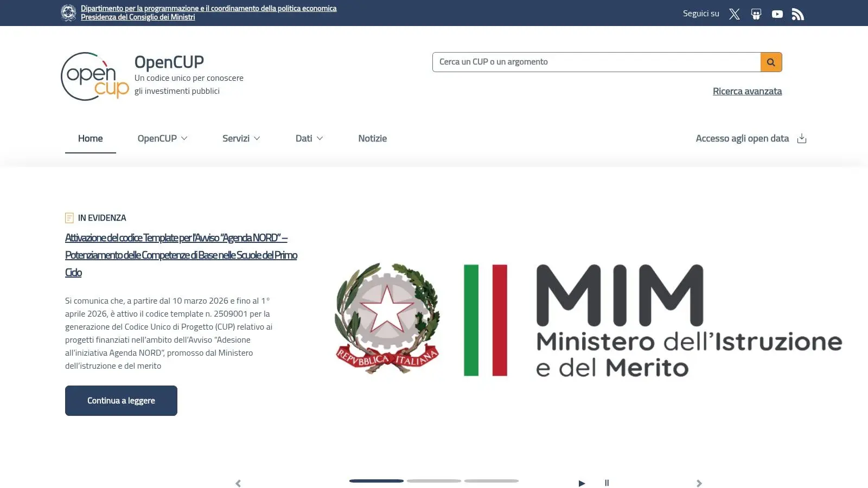Open the X (Twitter) social profile

734,14
